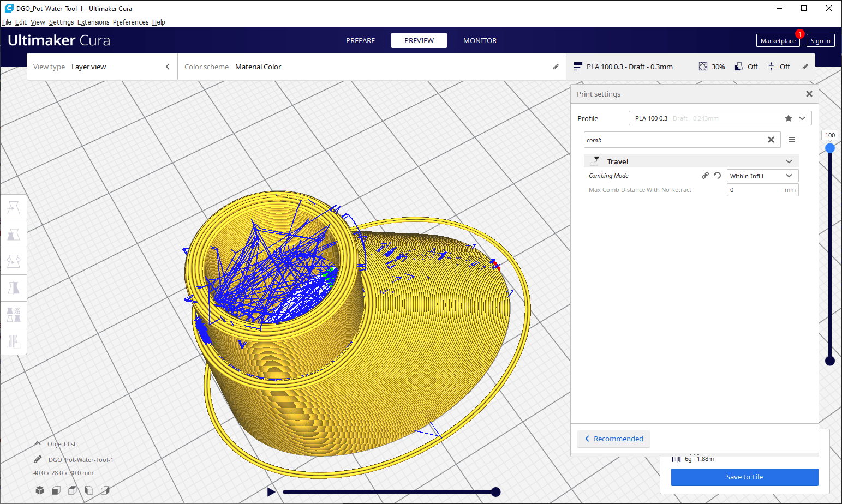Open the Extensions menu
This screenshot has width=842, height=504.
[93, 22]
